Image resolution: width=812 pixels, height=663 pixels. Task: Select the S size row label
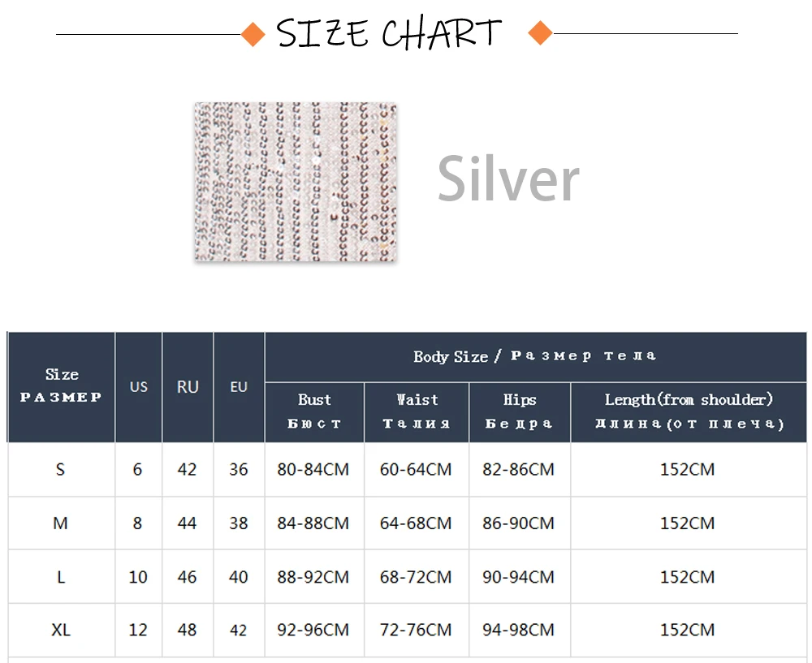click(x=61, y=470)
